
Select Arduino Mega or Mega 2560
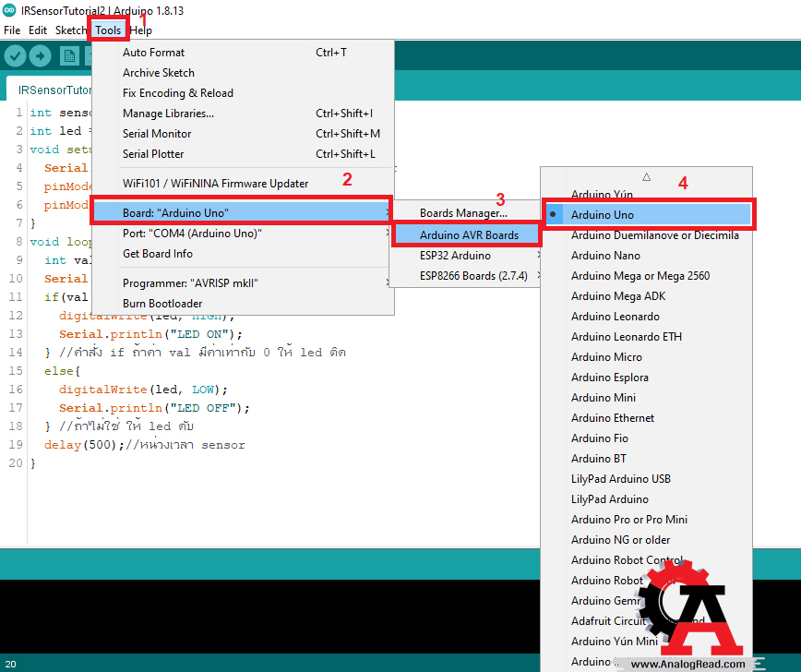[646, 276]
